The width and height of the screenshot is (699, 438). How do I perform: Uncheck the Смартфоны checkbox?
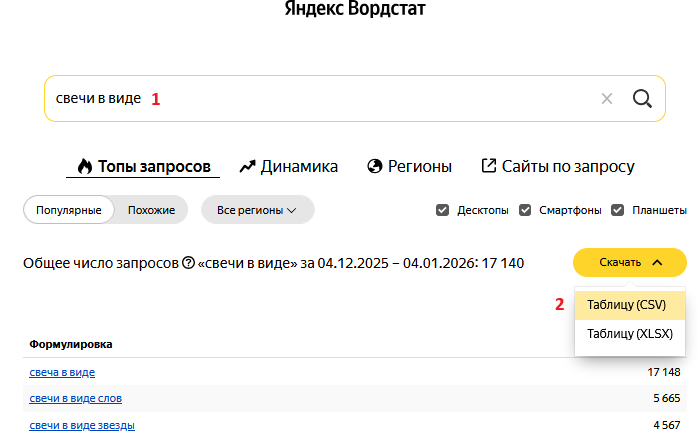point(525,210)
